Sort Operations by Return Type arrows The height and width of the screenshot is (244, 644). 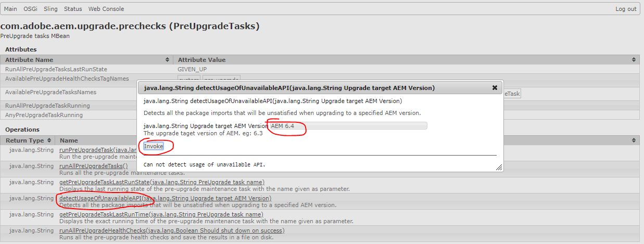pos(49,140)
